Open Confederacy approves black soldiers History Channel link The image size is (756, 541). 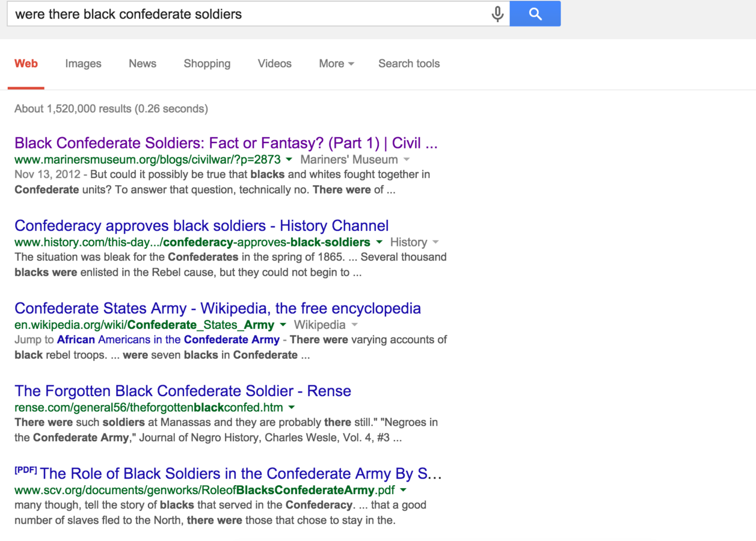(x=201, y=226)
